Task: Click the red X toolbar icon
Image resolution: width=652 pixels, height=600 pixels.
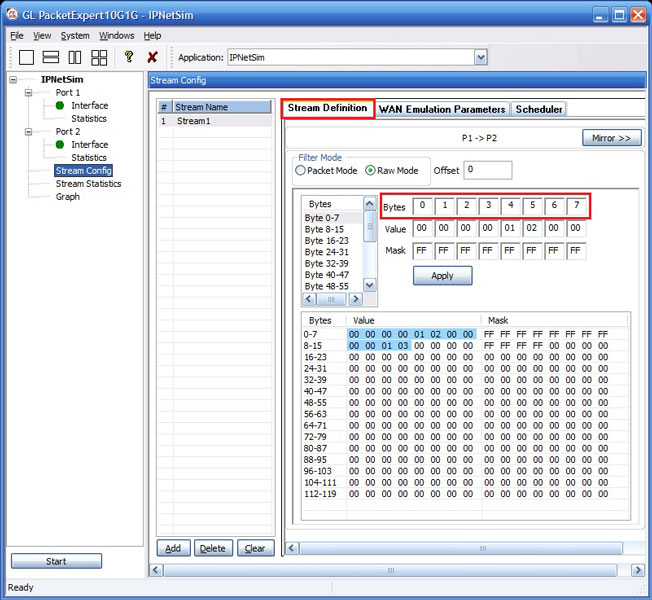Action: point(152,57)
